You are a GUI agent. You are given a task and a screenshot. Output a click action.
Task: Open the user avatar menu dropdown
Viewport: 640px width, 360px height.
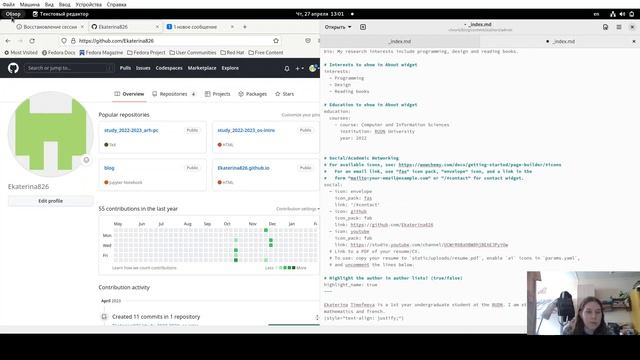pyautogui.click(x=313, y=69)
